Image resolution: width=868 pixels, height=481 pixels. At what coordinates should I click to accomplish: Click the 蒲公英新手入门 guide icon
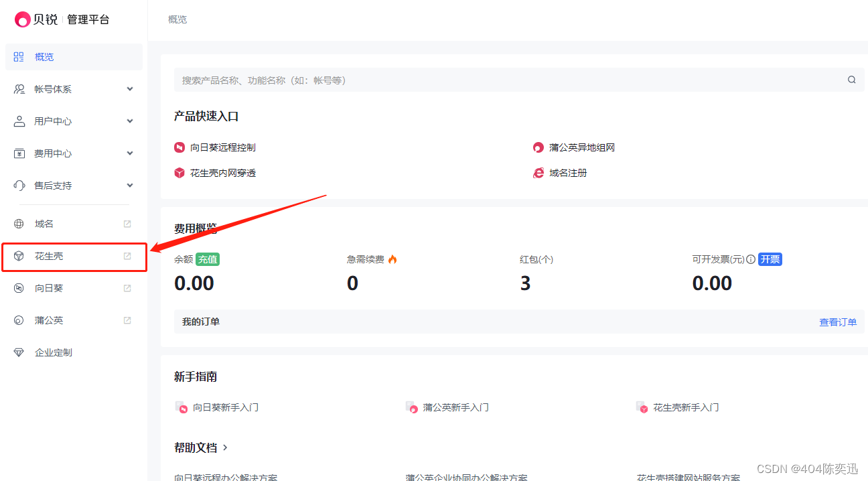[411, 407]
